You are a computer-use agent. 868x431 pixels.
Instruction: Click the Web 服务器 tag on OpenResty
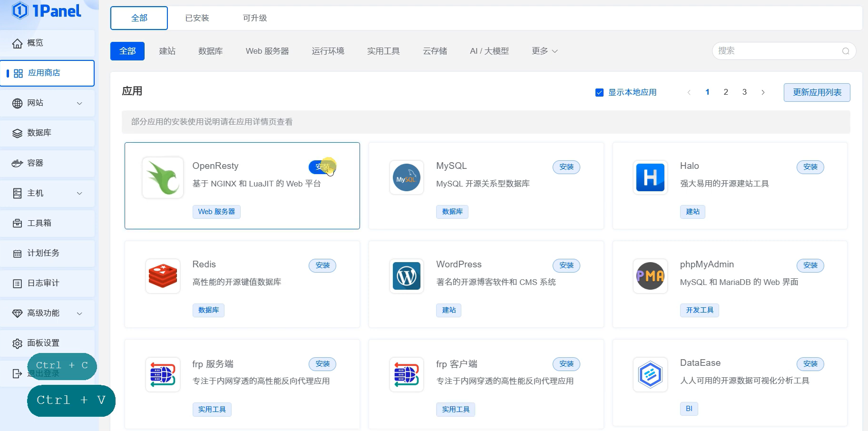point(216,212)
